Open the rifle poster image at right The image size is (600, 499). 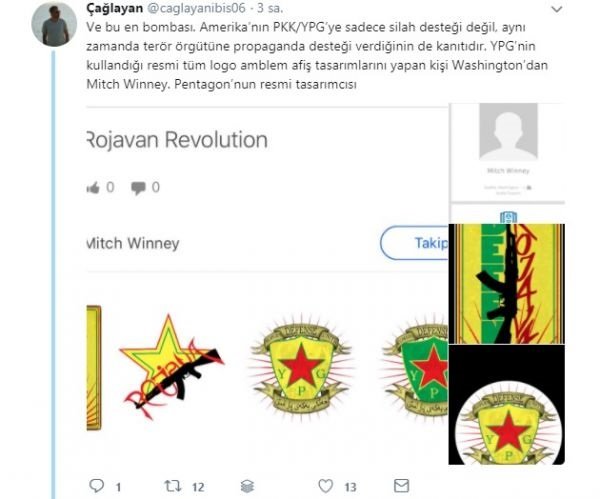(507, 284)
